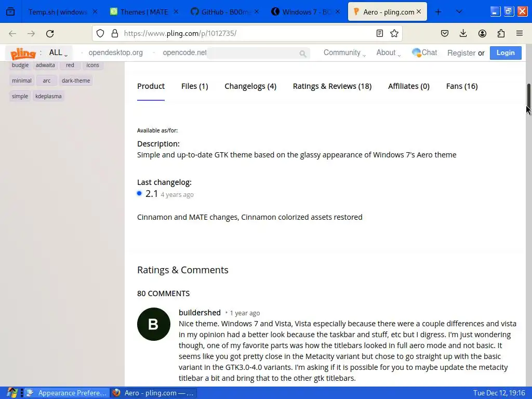532x399 pixels.
Task: View site security padlock info
Action: pos(115,33)
